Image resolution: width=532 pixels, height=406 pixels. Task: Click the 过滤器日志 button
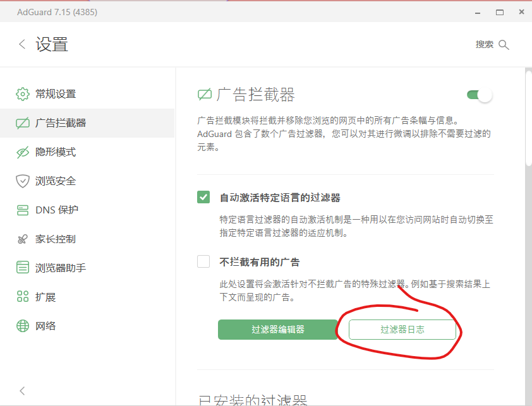pyautogui.click(x=402, y=330)
